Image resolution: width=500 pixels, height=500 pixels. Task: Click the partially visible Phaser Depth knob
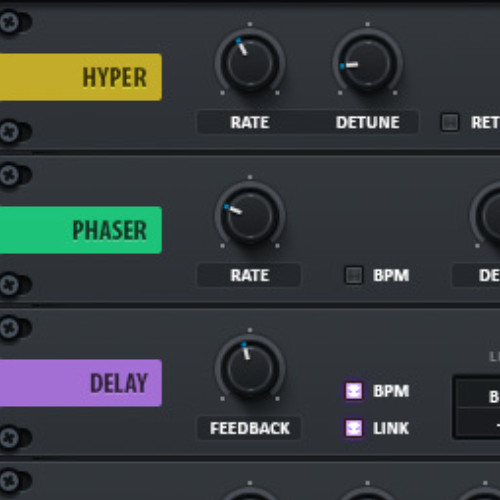point(486,215)
